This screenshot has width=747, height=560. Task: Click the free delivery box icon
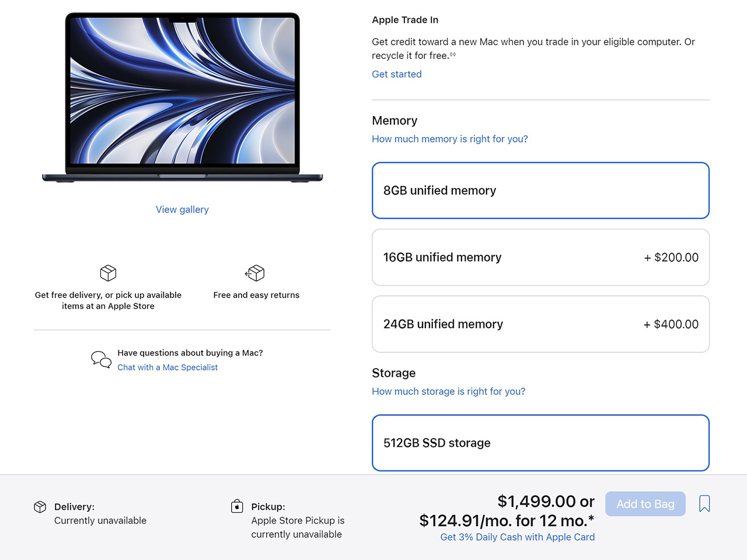coord(108,272)
